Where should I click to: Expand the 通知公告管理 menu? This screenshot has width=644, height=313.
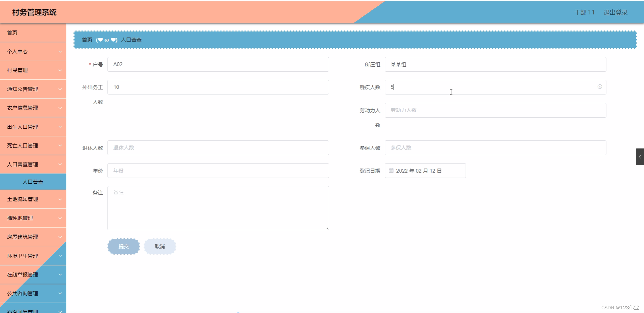click(33, 89)
